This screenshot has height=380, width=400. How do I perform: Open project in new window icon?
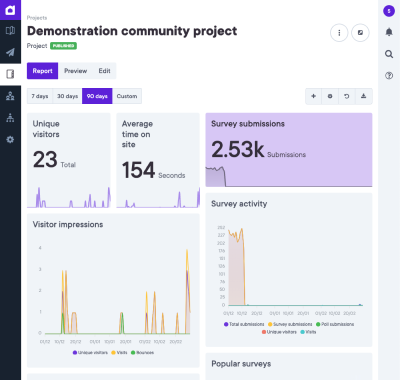point(360,33)
